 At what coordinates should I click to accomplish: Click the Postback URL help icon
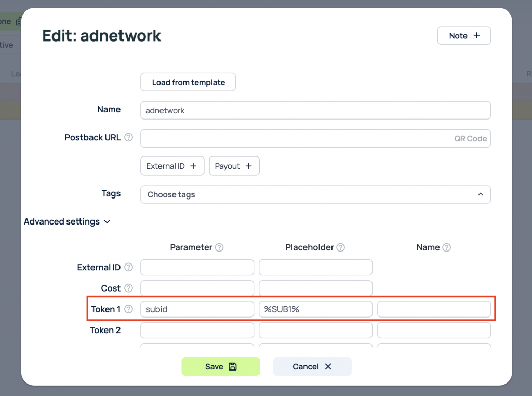point(128,138)
